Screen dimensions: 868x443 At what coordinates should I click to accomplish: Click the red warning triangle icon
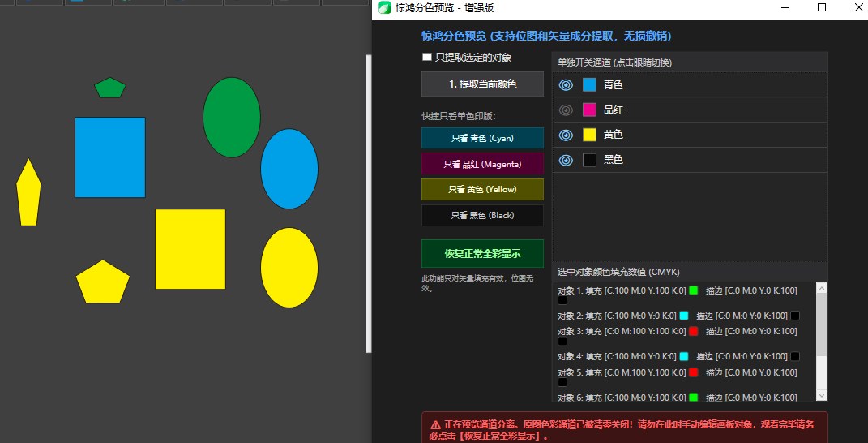[436, 425]
